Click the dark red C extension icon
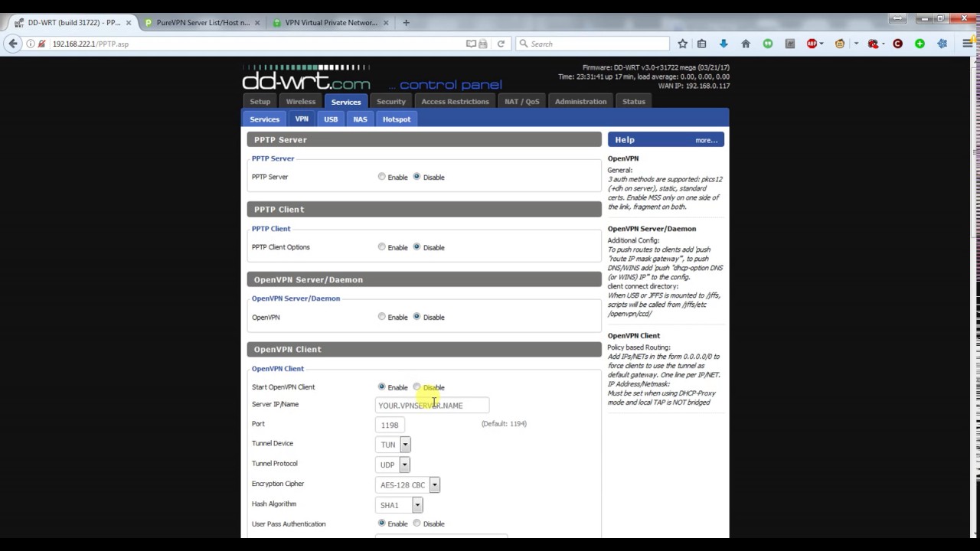 pyautogui.click(x=898, y=44)
